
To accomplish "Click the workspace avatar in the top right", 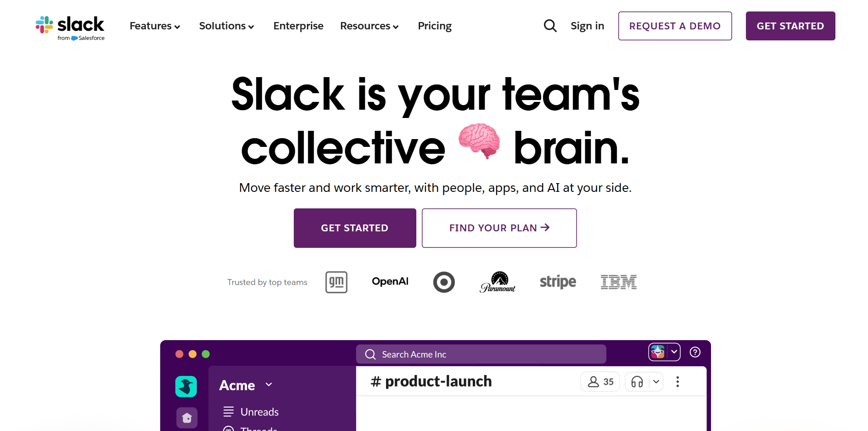I will (658, 352).
